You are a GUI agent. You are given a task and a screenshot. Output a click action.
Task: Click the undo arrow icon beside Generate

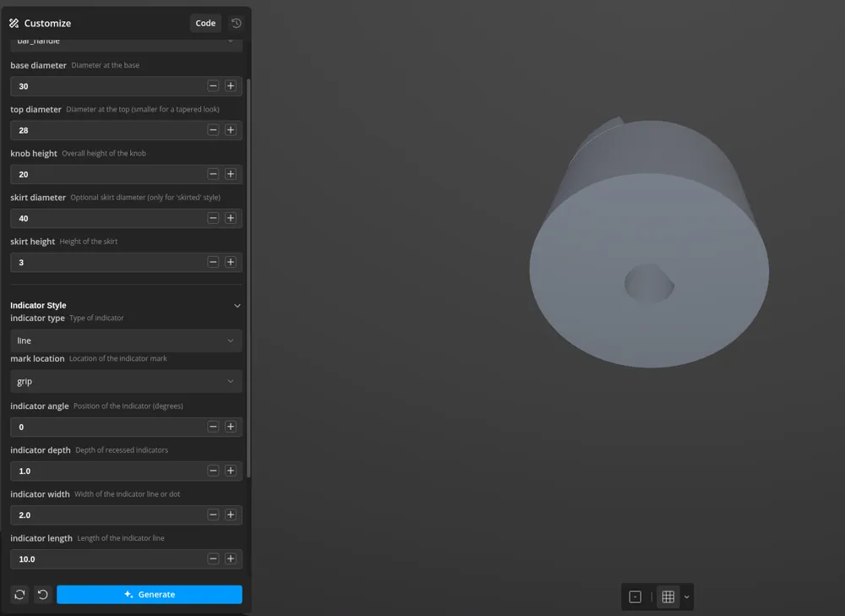point(43,594)
